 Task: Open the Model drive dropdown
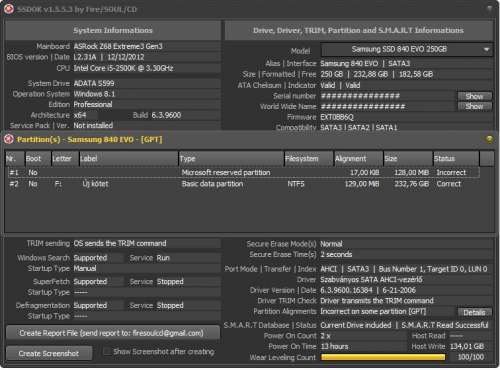point(407,50)
